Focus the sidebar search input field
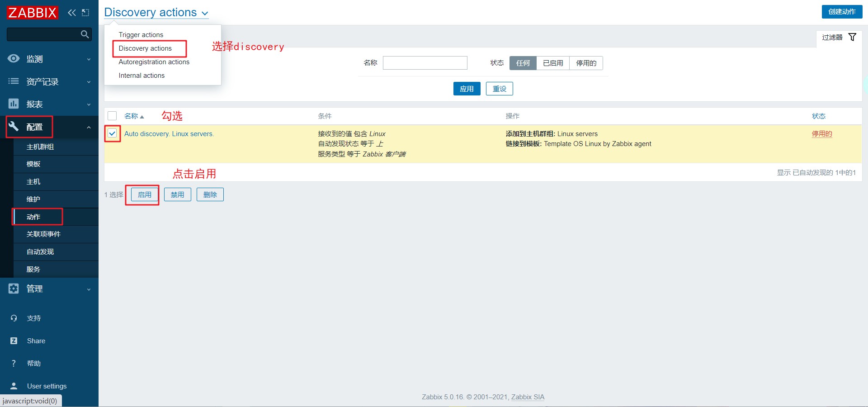Screen dimensions: 868x407 [43, 34]
